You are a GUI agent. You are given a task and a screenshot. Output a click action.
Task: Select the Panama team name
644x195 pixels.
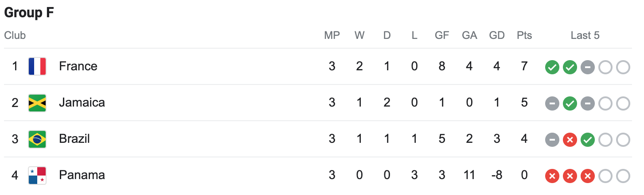[82, 175]
